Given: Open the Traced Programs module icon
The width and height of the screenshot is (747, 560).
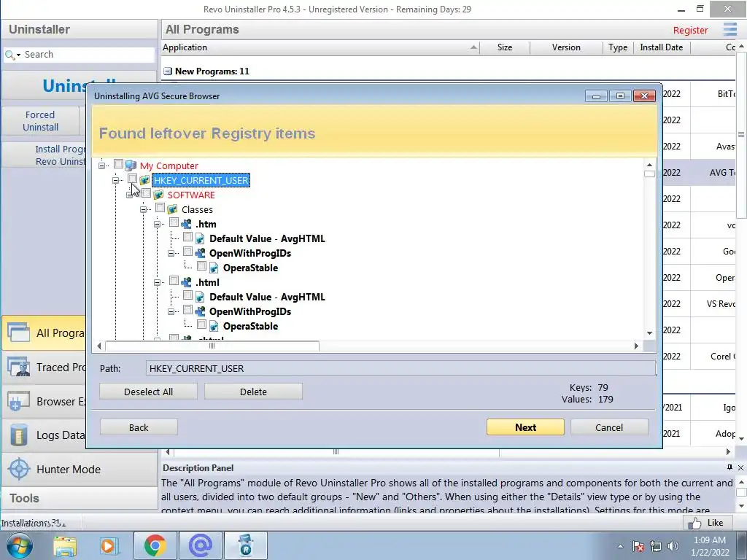Looking at the screenshot, I should (18, 367).
